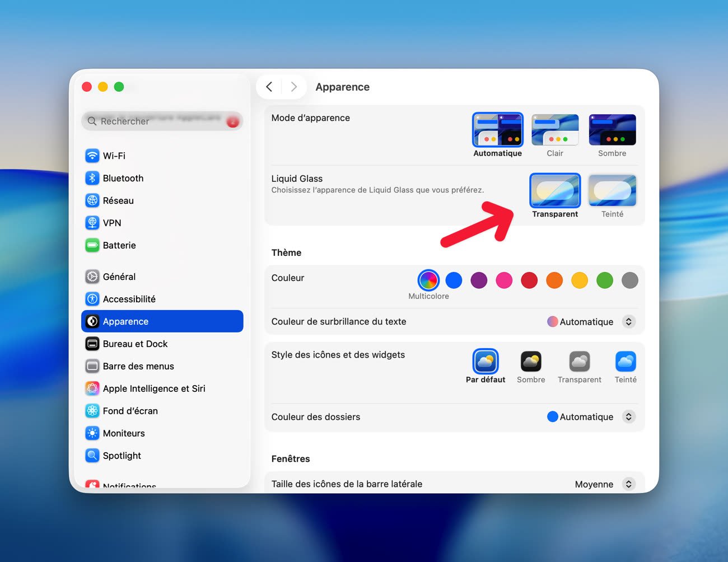Open Barre des menus section
Image resolution: width=728 pixels, height=562 pixels.
click(138, 366)
